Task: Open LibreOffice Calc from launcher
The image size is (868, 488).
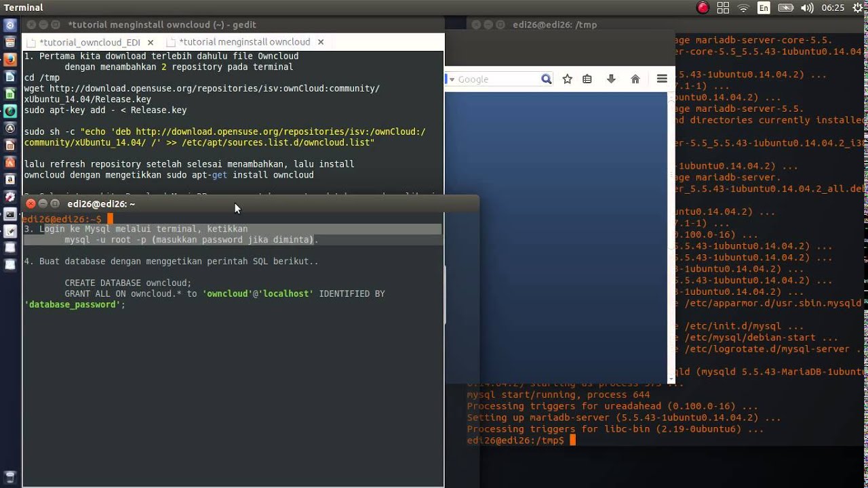Action: tap(9, 94)
